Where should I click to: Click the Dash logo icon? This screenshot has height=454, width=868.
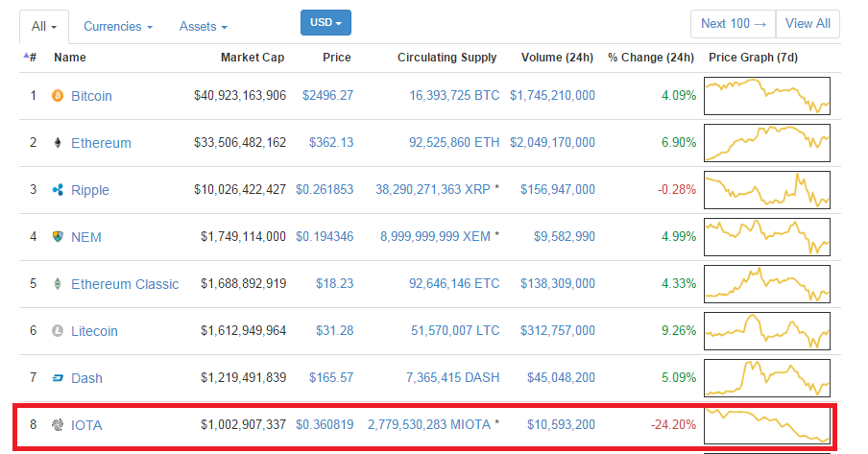pyautogui.click(x=58, y=378)
